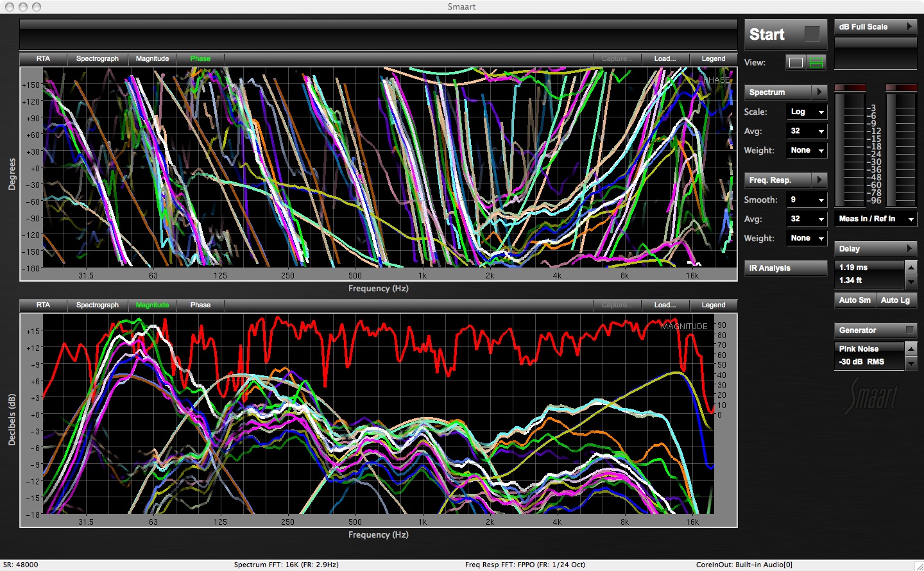Click Capture... on the upper plot

617,58
